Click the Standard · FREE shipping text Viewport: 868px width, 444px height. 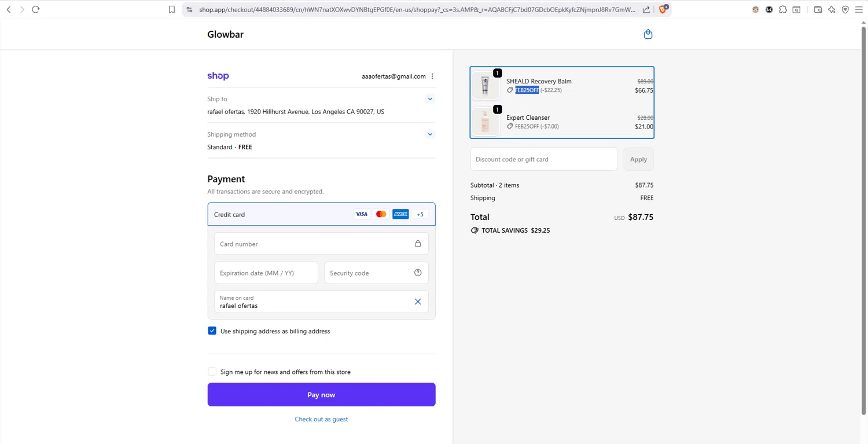[230, 147]
